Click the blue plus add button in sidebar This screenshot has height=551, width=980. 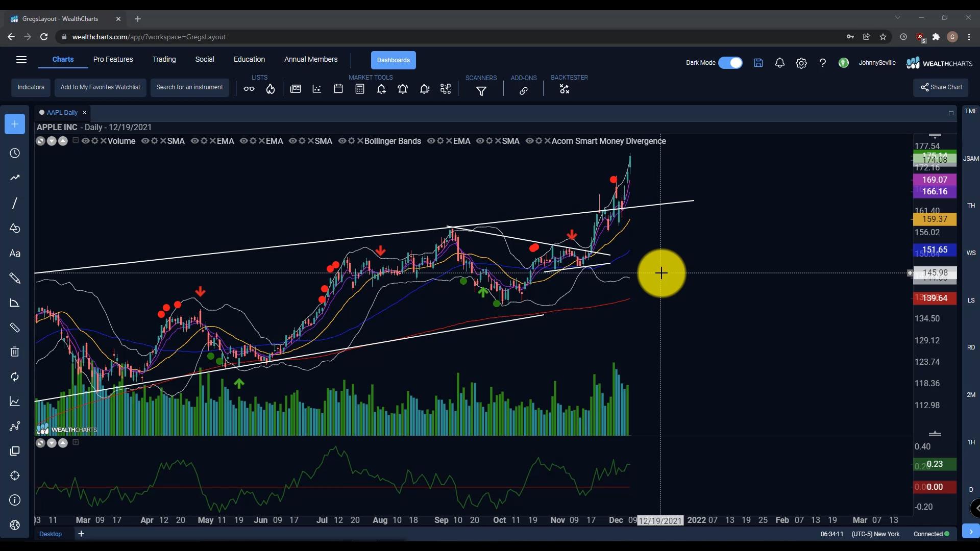point(15,124)
